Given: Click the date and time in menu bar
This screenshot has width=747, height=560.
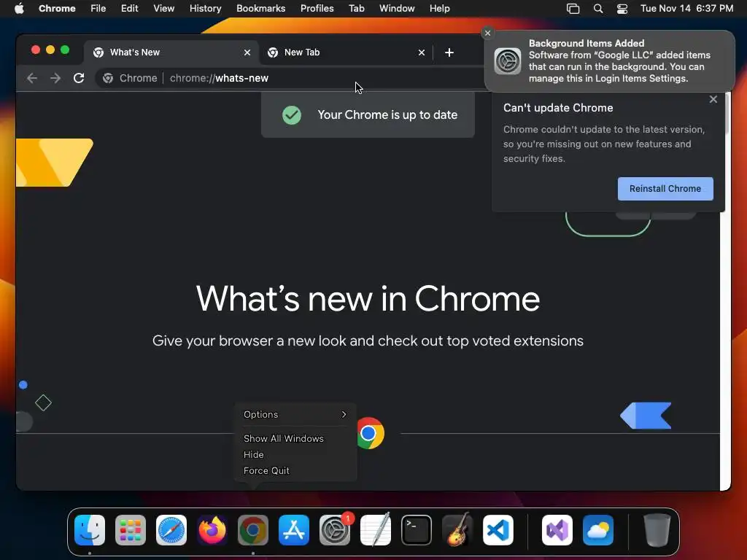Looking at the screenshot, I should click(686, 9).
